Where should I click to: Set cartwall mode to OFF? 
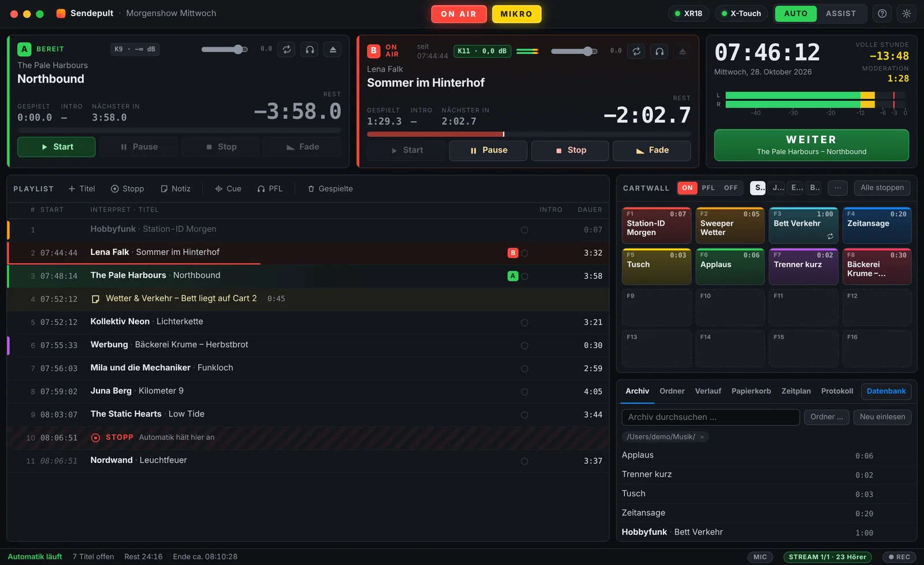tap(731, 188)
